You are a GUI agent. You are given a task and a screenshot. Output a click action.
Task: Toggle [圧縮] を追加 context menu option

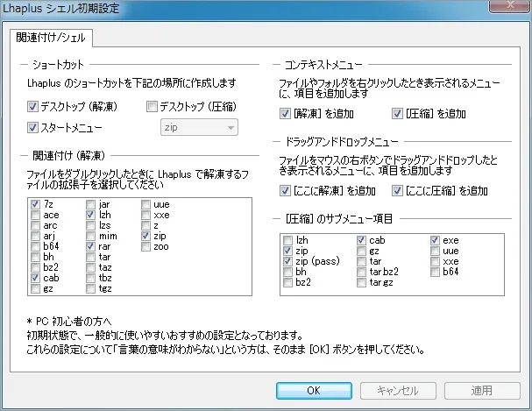coord(397,114)
